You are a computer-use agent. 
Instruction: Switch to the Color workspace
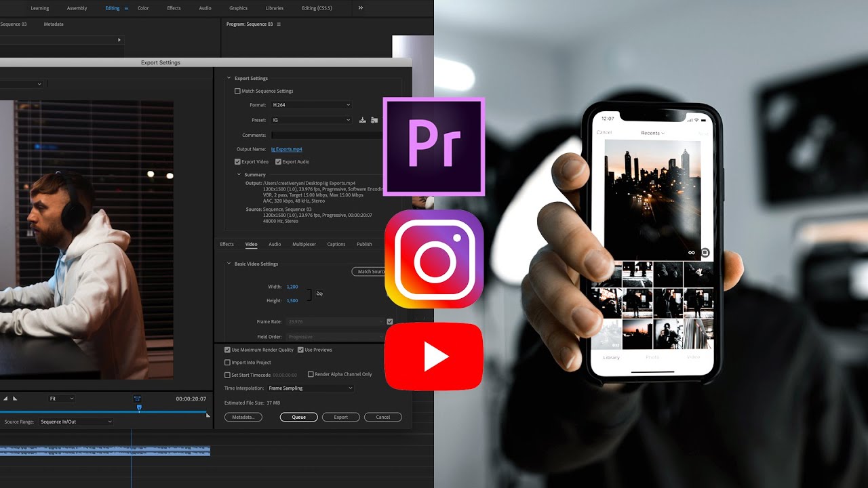coord(143,8)
